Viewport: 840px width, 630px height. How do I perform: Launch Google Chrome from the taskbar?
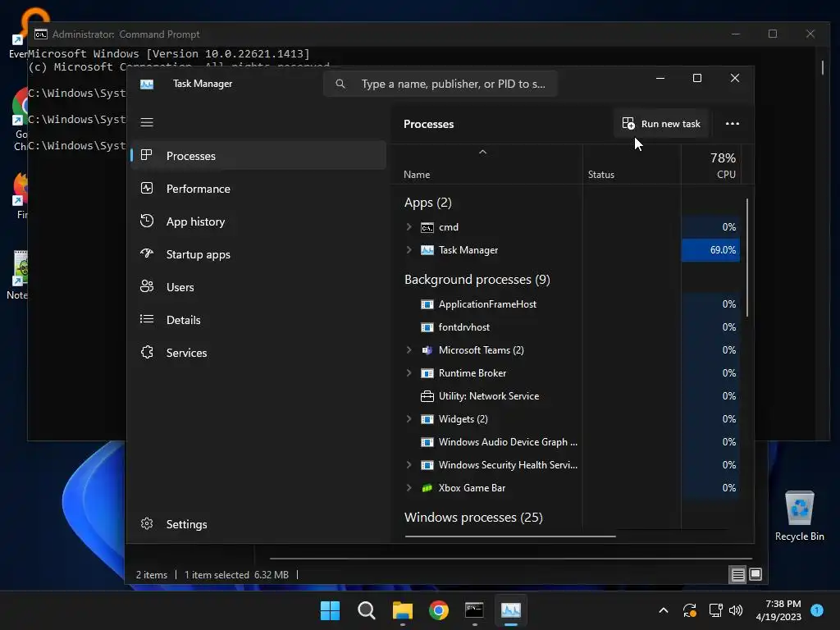tap(439, 610)
